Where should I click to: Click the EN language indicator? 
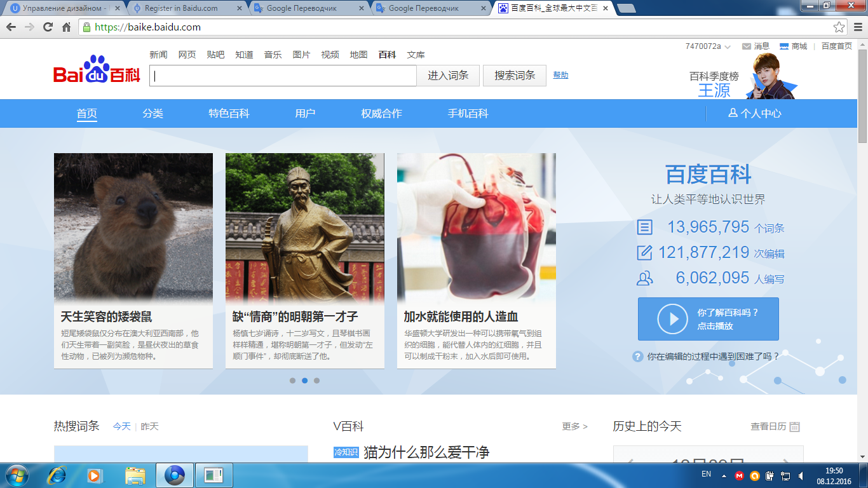[706, 474]
